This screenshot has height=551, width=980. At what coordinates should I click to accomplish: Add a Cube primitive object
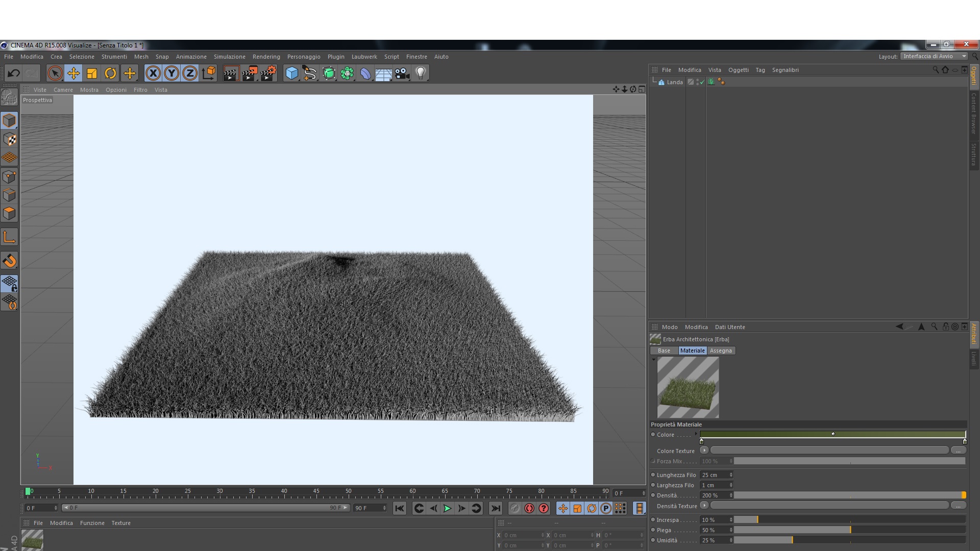coord(291,73)
